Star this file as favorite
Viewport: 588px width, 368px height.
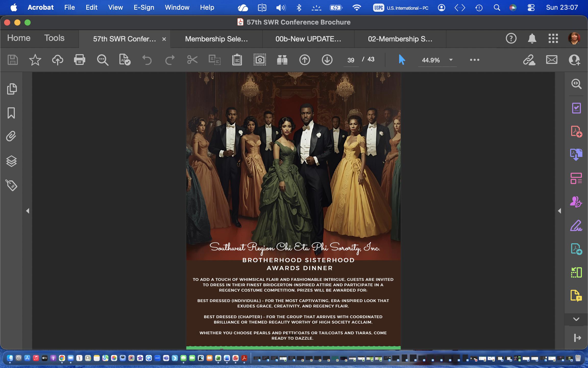point(35,60)
